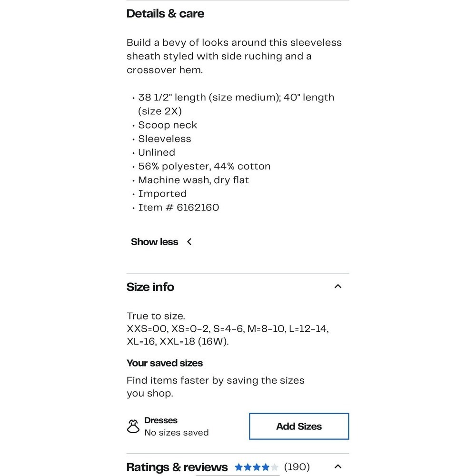This screenshot has width=476, height=476.
Task: Collapse details with Show less
Action: [x=155, y=242]
